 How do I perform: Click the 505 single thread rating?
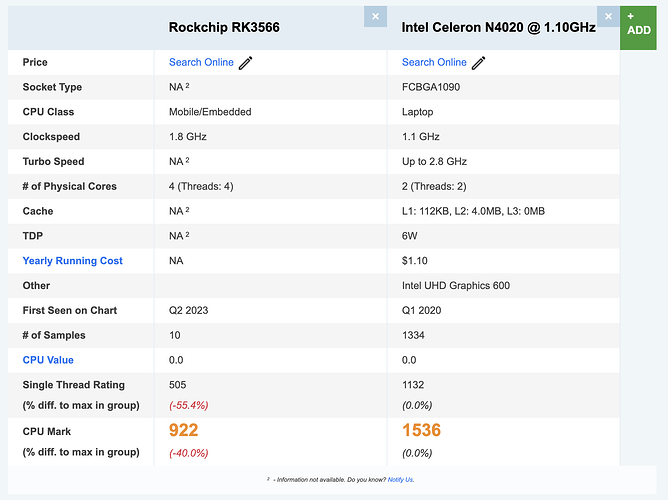pyautogui.click(x=178, y=385)
